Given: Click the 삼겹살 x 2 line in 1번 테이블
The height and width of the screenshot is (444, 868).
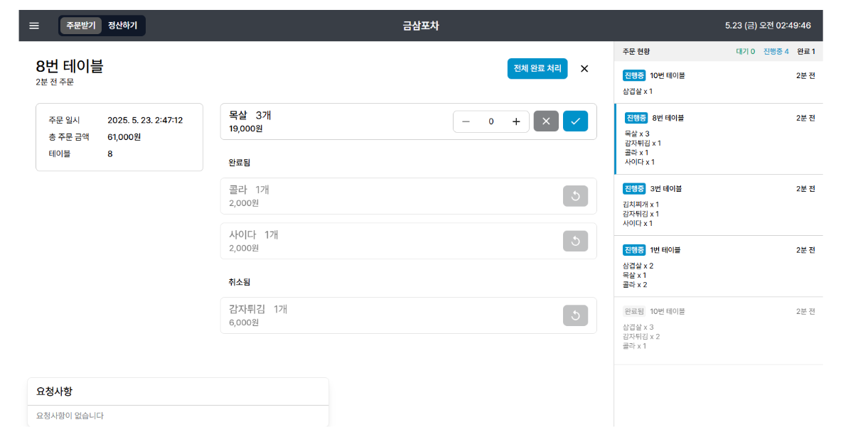Looking at the screenshot, I should (x=638, y=266).
